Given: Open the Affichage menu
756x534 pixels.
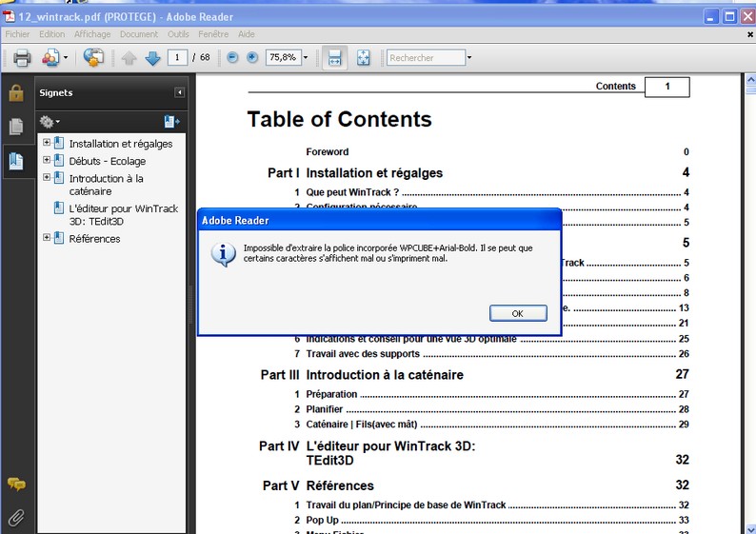Looking at the screenshot, I should point(92,34).
